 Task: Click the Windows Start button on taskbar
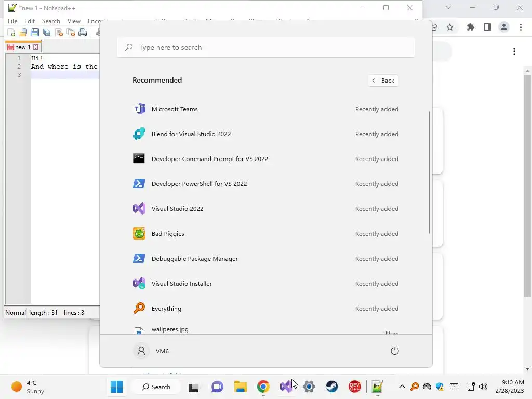coord(117,387)
